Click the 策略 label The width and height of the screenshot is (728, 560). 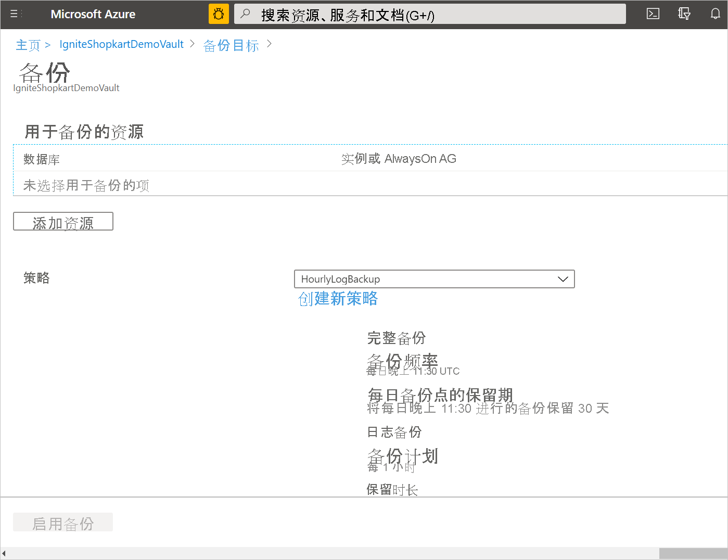tap(36, 278)
